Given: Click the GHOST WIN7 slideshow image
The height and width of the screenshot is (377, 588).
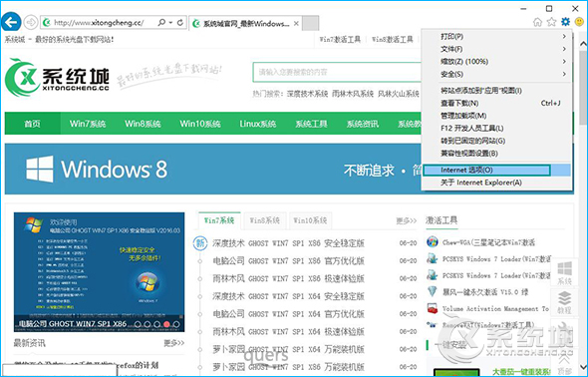Looking at the screenshot, I should click(x=99, y=272).
